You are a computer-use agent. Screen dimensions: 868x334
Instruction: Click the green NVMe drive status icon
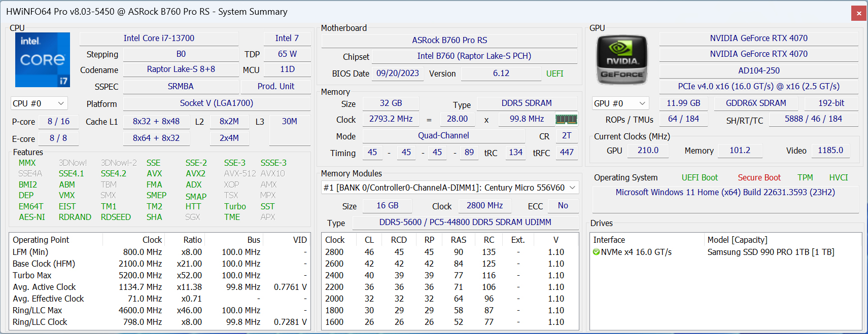[x=596, y=252]
